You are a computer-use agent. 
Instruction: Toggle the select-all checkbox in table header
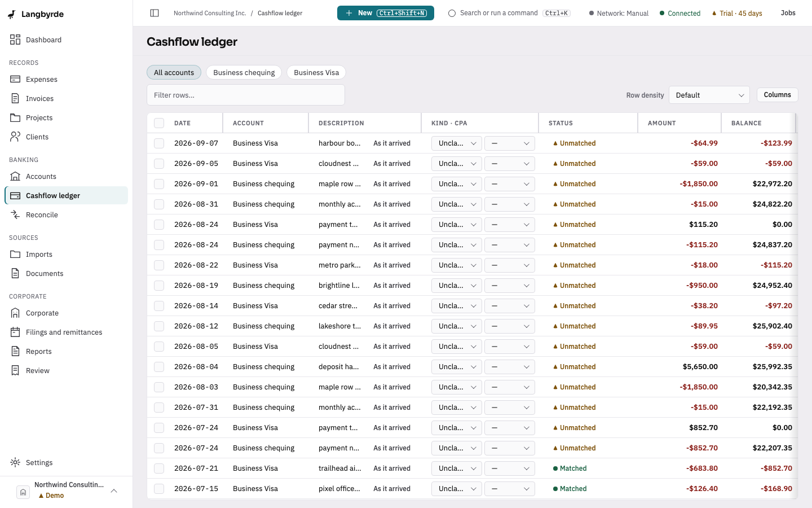point(159,123)
